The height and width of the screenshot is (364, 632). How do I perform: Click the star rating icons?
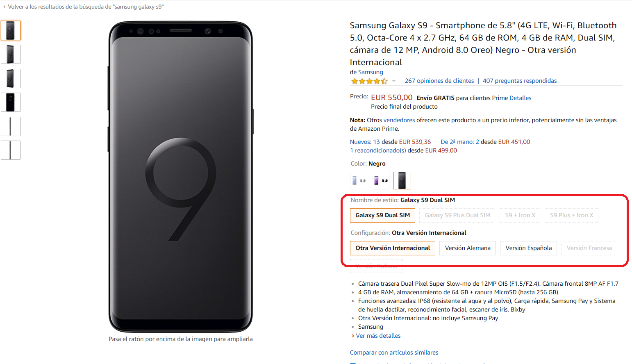[x=369, y=81]
